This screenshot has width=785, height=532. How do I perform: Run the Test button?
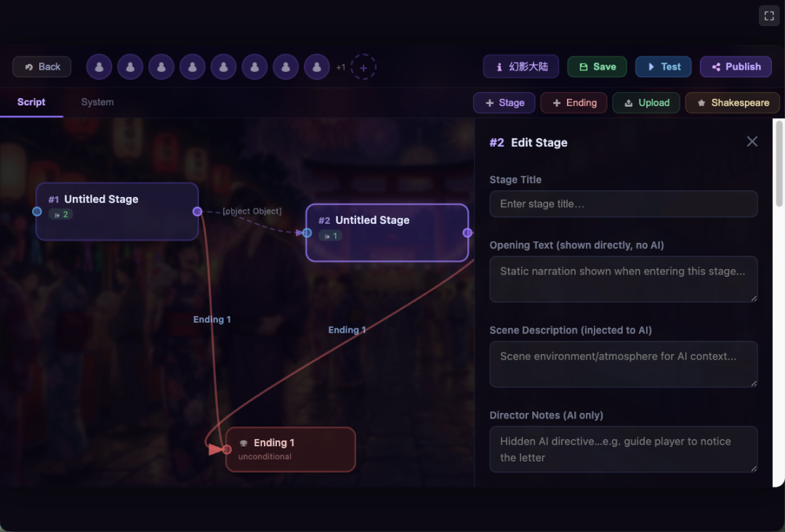coord(664,67)
